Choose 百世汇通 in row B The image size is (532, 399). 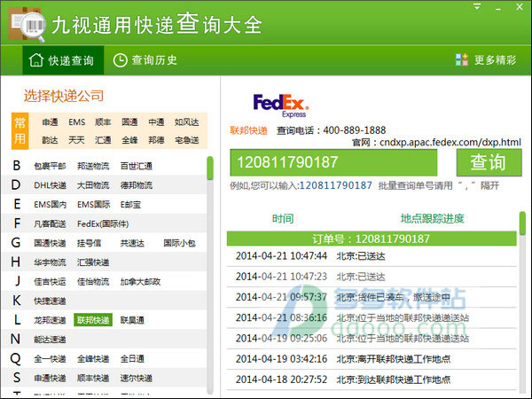136,166
